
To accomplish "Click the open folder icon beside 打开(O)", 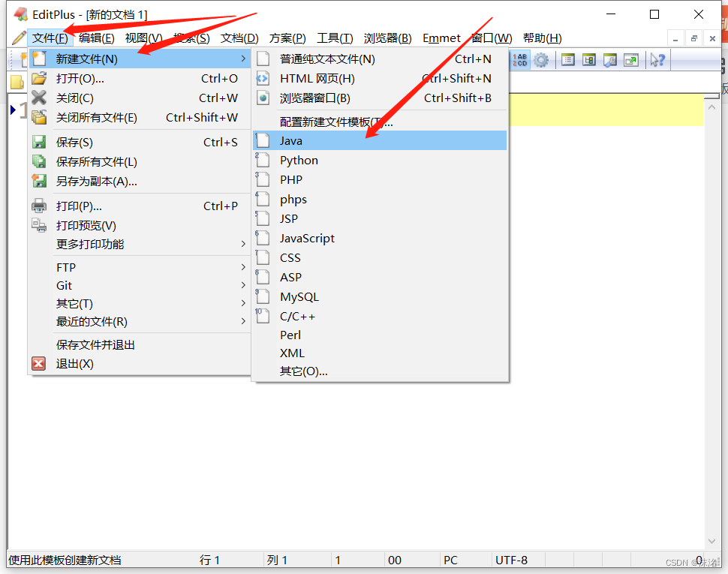I will pyautogui.click(x=39, y=79).
